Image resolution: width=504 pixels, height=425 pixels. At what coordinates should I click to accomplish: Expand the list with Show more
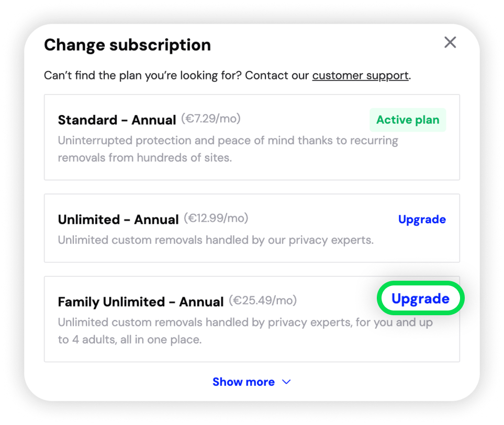tap(243, 382)
